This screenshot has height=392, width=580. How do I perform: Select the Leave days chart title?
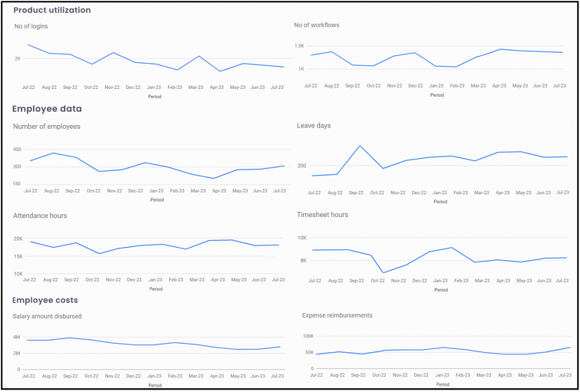pyautogui.click(x=314, y=126)
